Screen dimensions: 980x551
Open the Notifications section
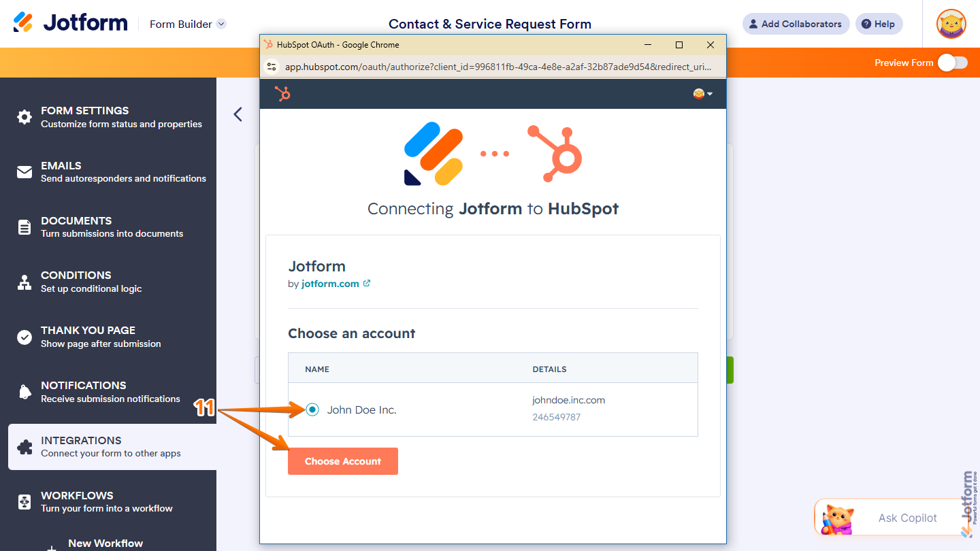click(x=108, y=392)
